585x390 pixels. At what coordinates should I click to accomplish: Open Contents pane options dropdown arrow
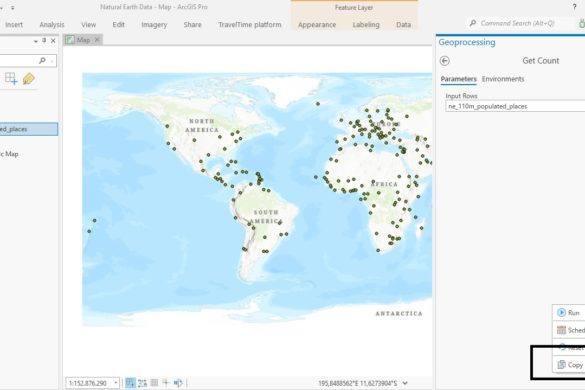click(35, 41)
